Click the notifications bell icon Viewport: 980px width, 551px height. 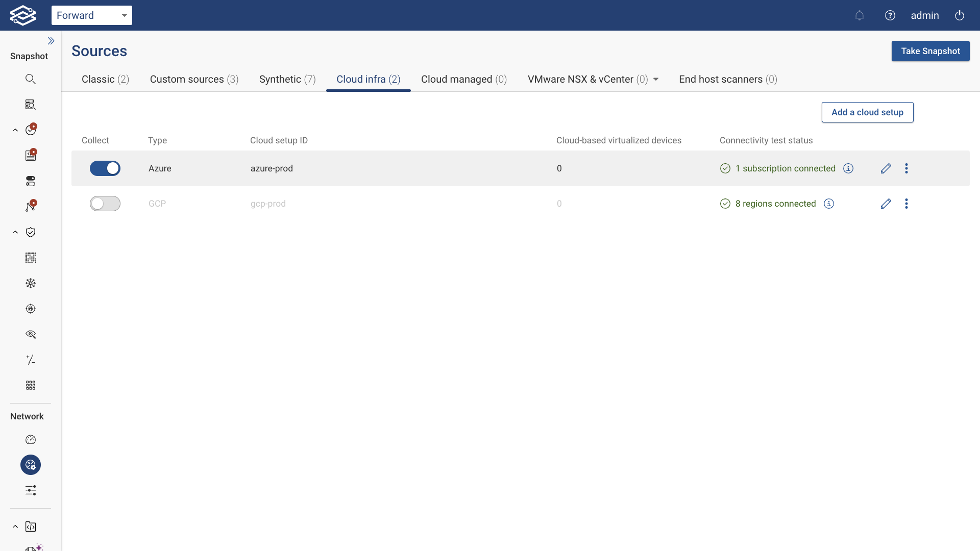pos(860,15)
